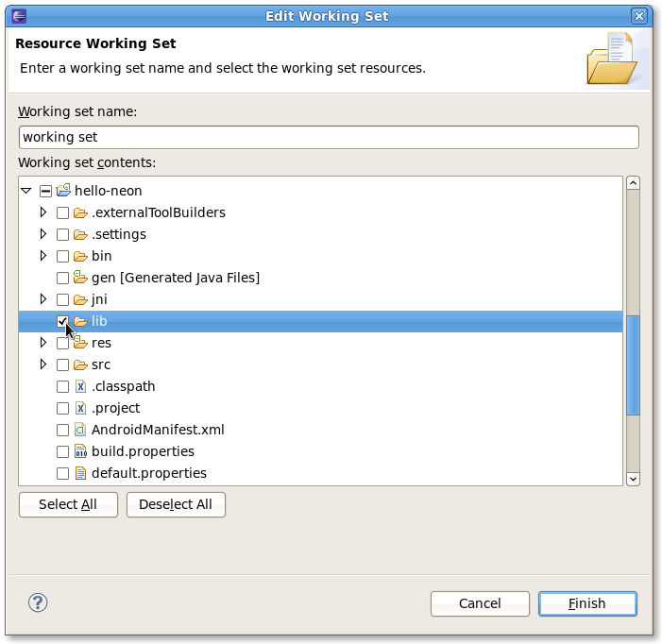Check the src folder checkbox
This screenshot has width=662, height=644.
(62, 364)
